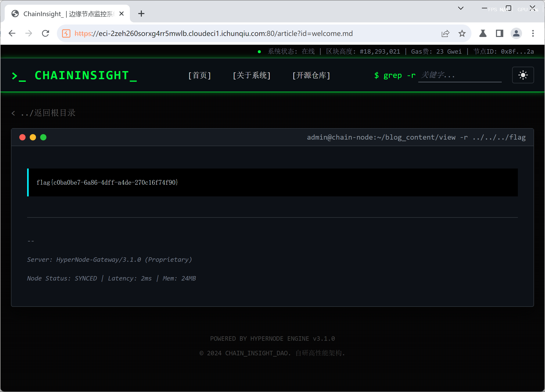Click the ../返回根目录 back link
The width and height of the screenshot is (545, 392).
tap(44, 113)
